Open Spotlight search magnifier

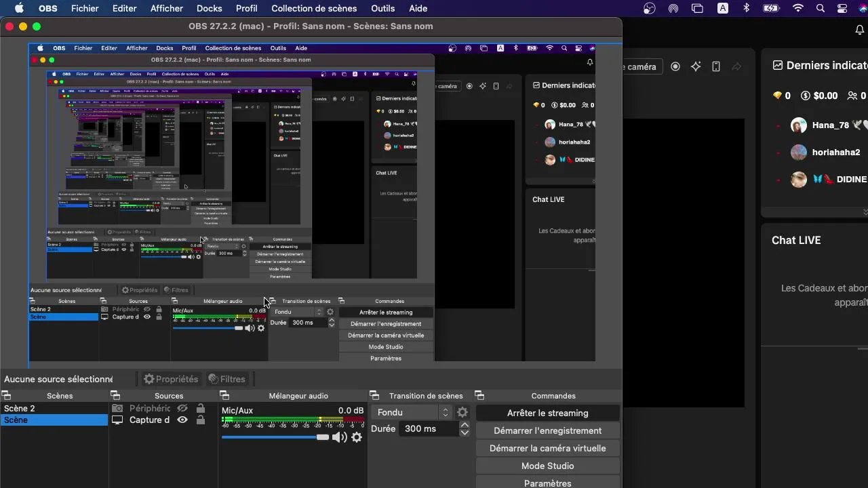(821, 8)
